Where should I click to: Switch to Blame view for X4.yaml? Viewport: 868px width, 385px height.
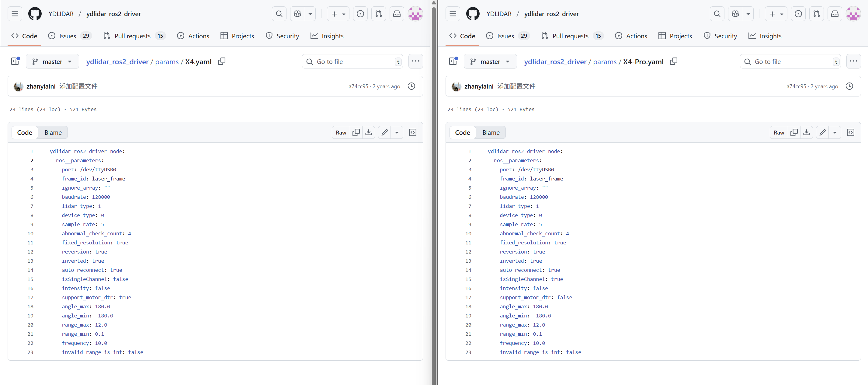click(x=53, y=132)
